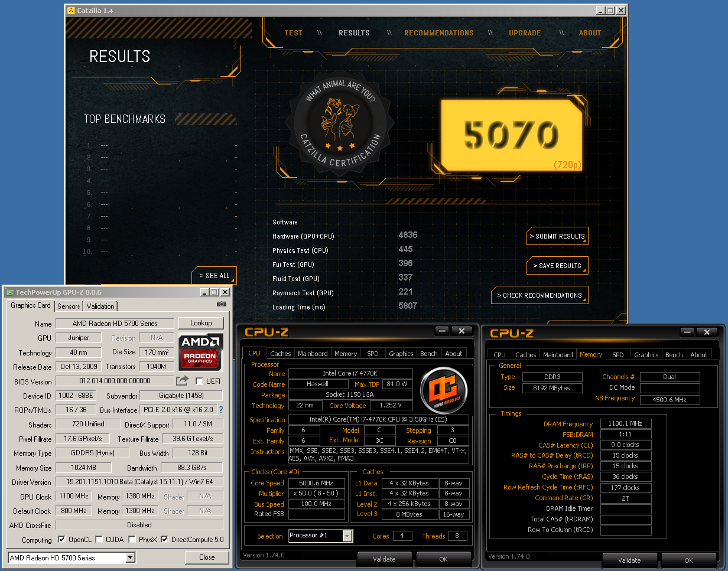Open the AMD Radeon HD 5700 Series dropdown
The width and height of the screenshot is (728, 571).
click(x=71, y=557)
